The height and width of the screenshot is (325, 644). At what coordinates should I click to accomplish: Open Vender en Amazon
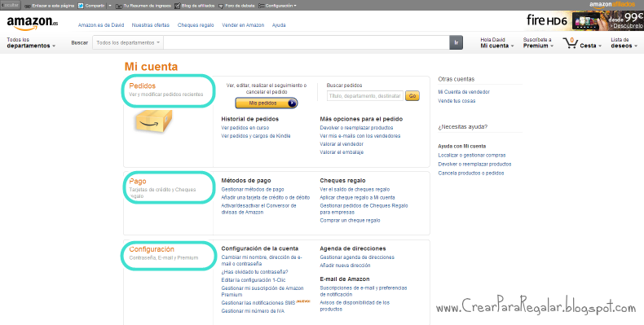click(243, 25)
